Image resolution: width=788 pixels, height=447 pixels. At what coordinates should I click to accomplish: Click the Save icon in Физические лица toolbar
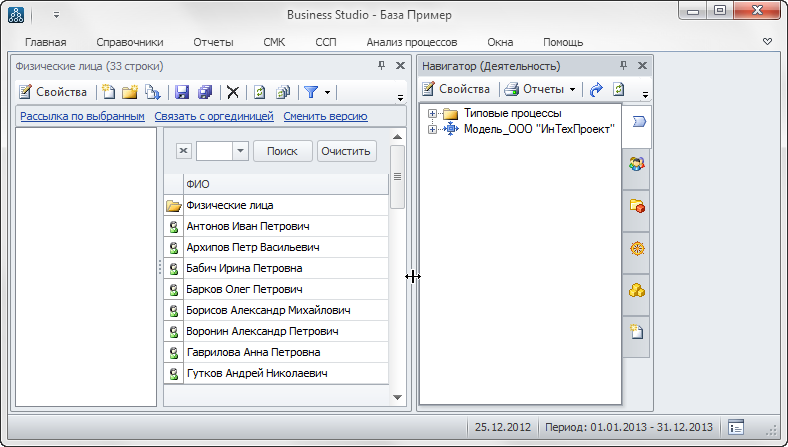click(x=182, y=92)
